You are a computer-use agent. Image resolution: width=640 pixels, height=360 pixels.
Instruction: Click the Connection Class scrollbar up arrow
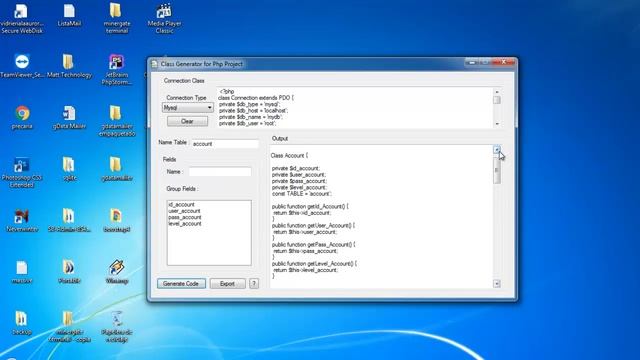497,92
